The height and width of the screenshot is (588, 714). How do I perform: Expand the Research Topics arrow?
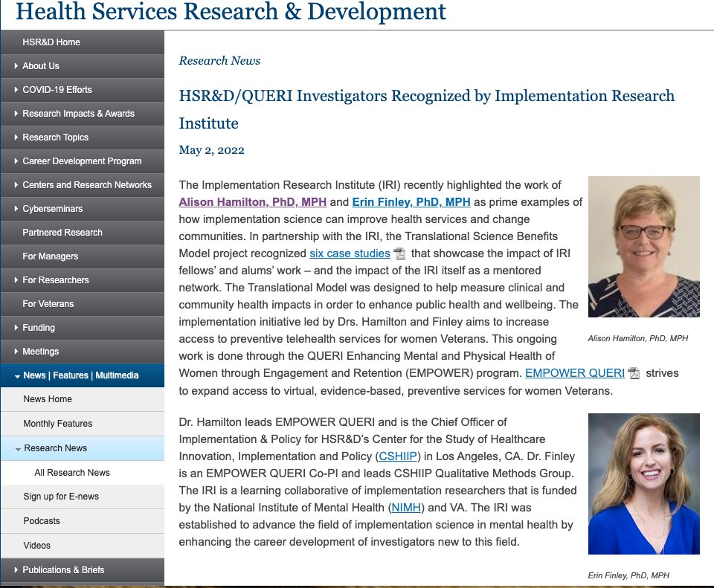click(16, 137)
